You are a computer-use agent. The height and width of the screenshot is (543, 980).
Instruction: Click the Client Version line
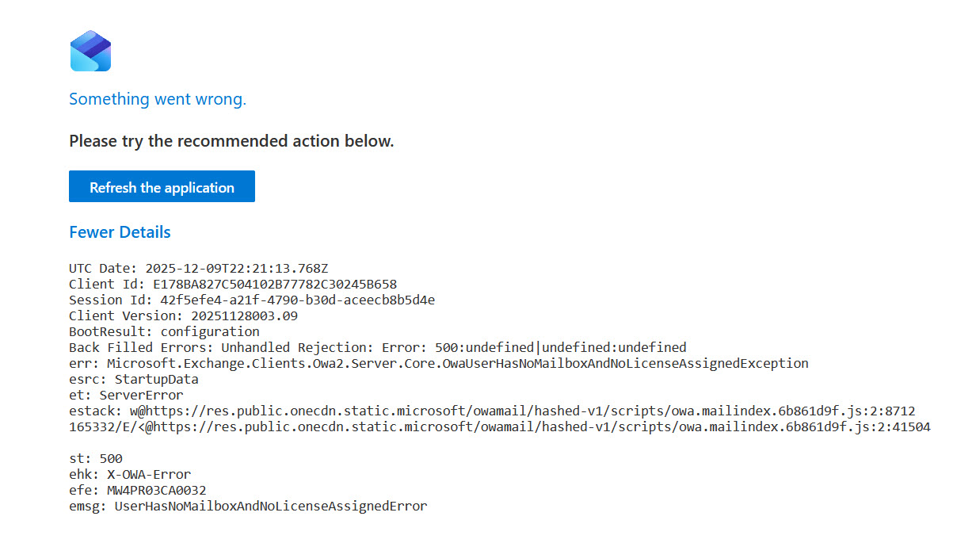pos(184,316)
